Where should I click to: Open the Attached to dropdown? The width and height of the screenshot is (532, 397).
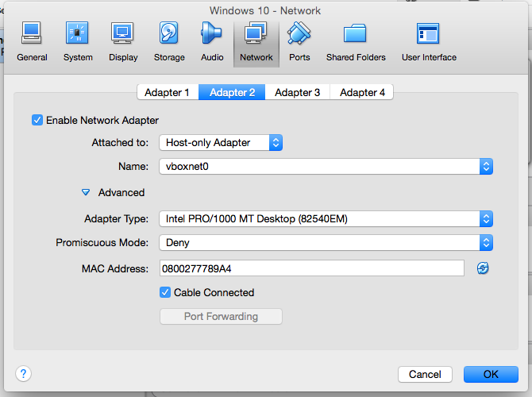point(221,143)
